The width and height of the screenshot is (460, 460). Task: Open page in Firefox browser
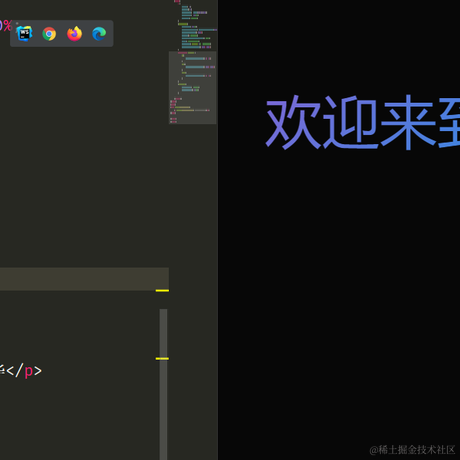74,34
